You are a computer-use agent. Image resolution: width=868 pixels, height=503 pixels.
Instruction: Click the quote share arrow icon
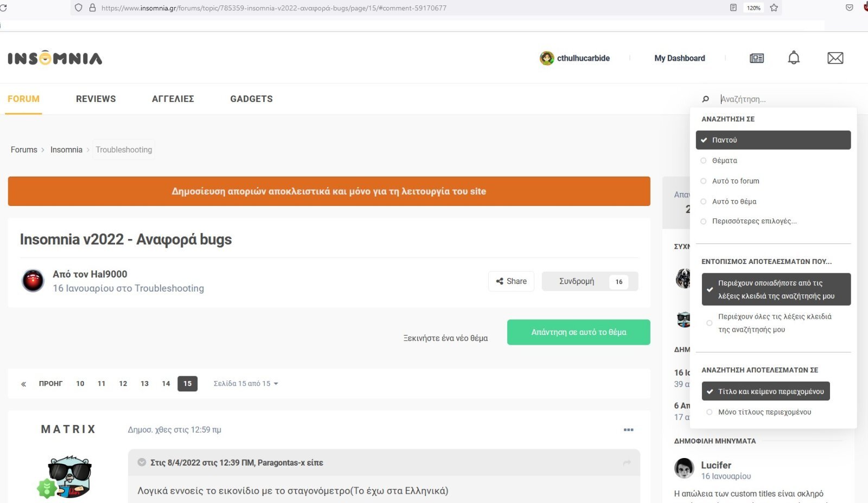coord(627,463)
